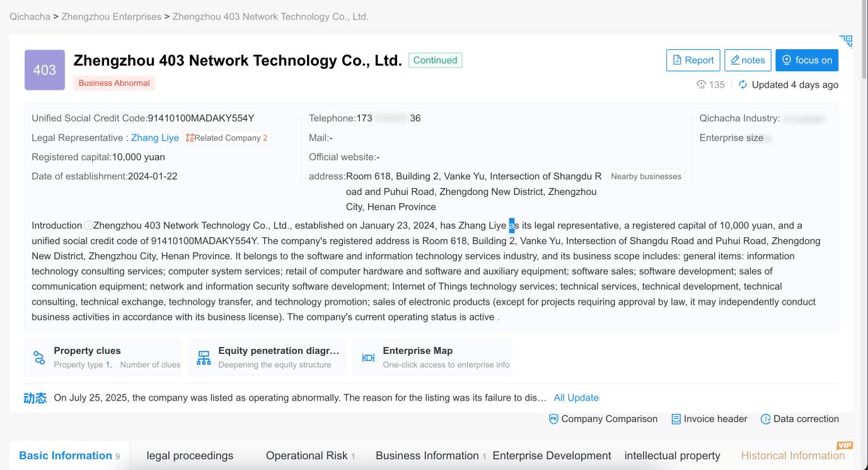Image resolution: width=868 pixels, height=470 pixels.
Task: Switch to the legal proceedings tab
Action: coord(190,455)
